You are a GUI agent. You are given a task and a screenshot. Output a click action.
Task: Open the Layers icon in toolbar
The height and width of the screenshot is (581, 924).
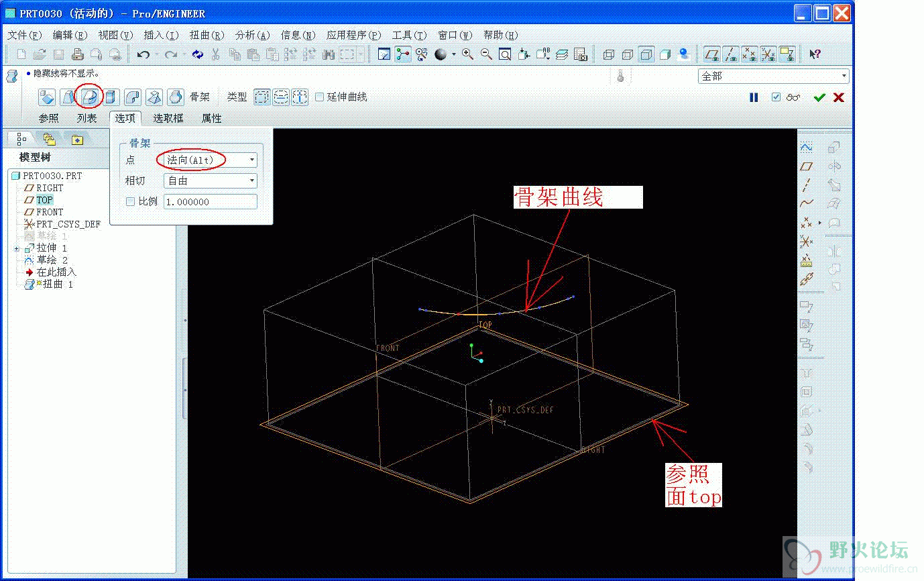click(562, 54)
